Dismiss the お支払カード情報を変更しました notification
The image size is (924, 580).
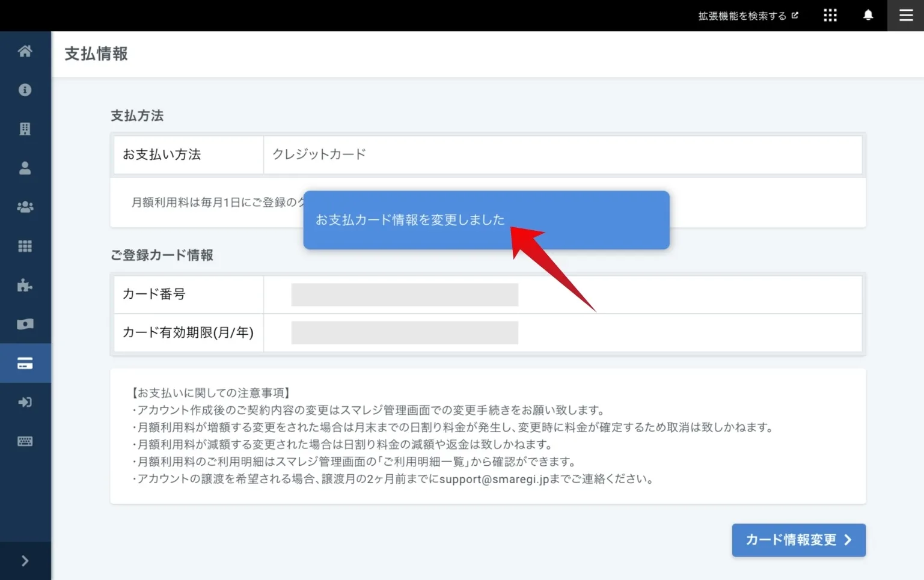click(486, 220)
